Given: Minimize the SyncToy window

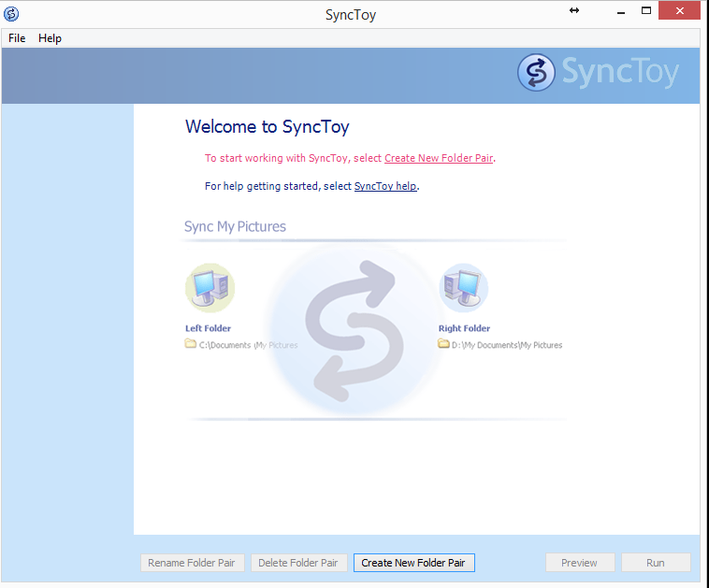Looking at the screenshot, I should pos(621,11).
